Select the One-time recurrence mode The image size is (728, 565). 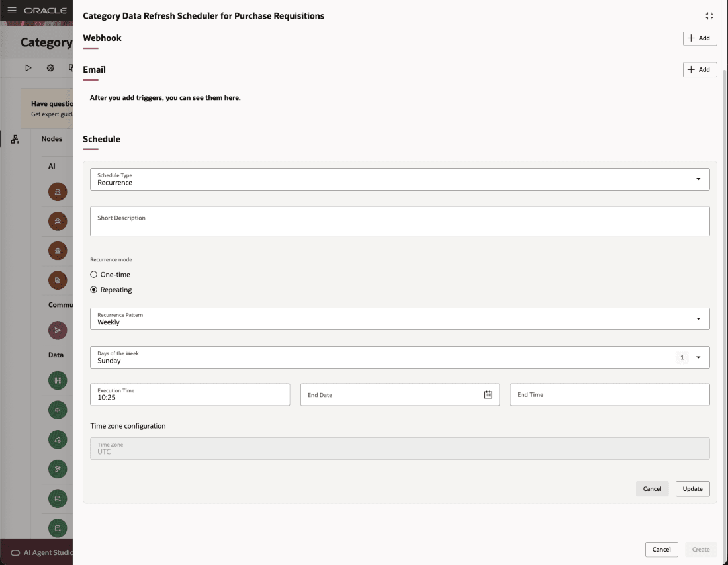tap(95, 274)
